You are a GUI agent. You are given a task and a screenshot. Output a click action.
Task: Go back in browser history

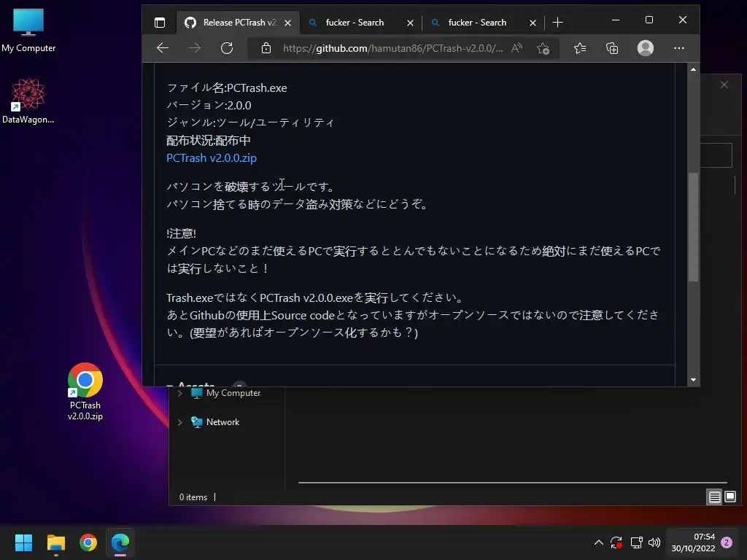163,48
